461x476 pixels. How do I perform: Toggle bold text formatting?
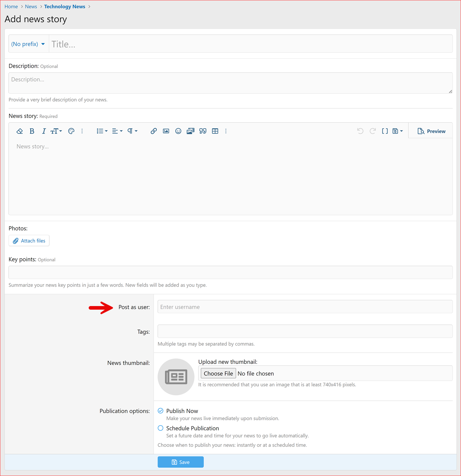(32, 131)
